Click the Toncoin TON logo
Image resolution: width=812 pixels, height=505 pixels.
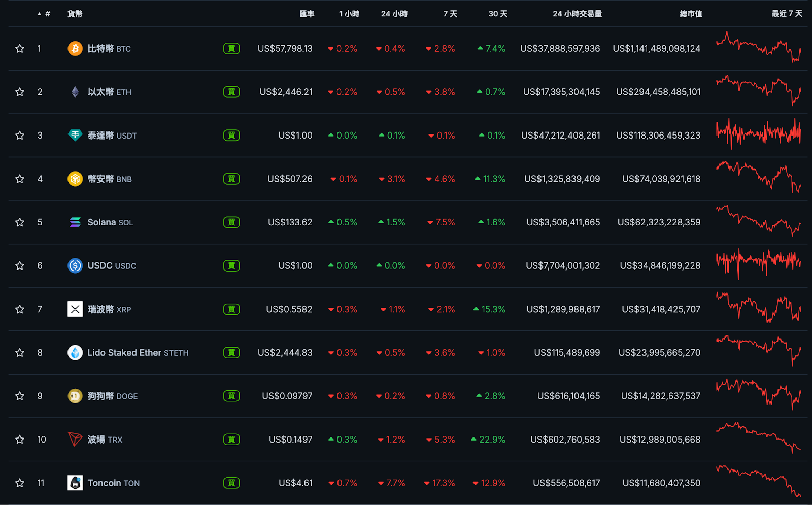(x=75, y=483)
